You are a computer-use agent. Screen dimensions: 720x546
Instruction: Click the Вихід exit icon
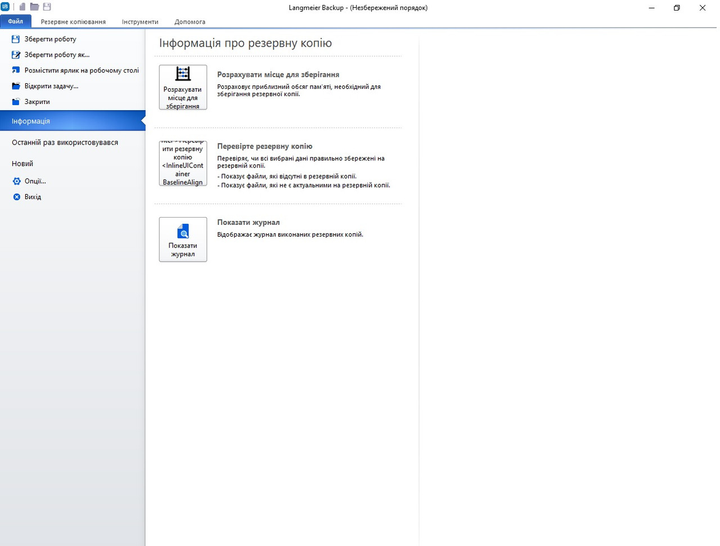(17, 197)
